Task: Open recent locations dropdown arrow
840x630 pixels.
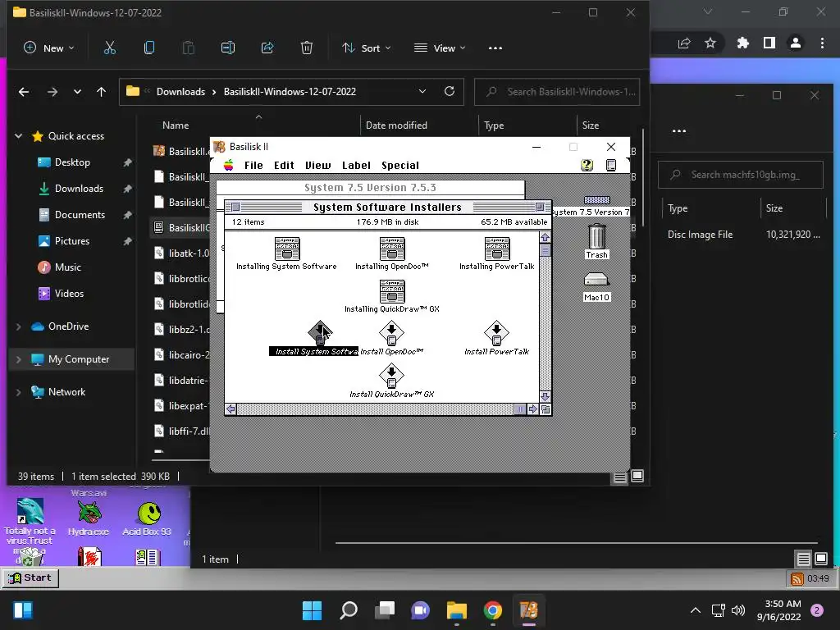Action: [78, 92]
